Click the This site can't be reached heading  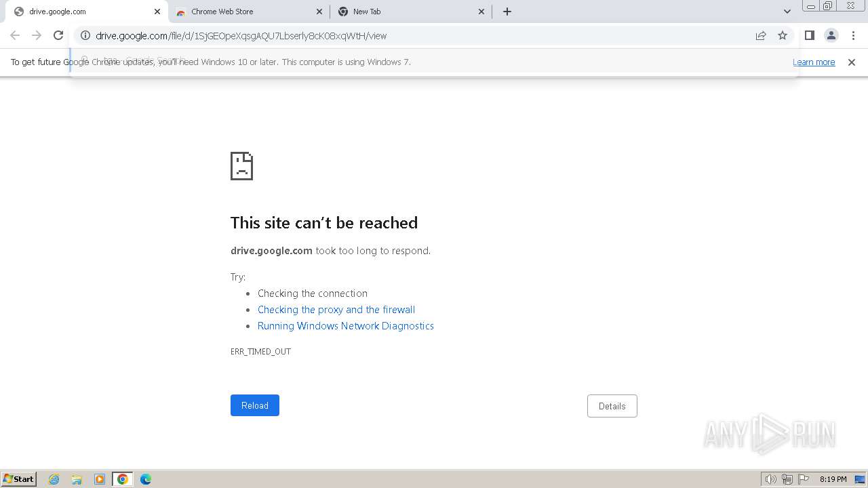324,223
